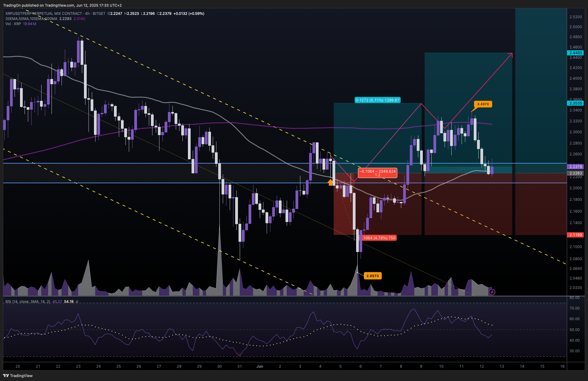588x381 pixels.
Task: Click the 2.0330 price scale label
Action: pos(576,288)
